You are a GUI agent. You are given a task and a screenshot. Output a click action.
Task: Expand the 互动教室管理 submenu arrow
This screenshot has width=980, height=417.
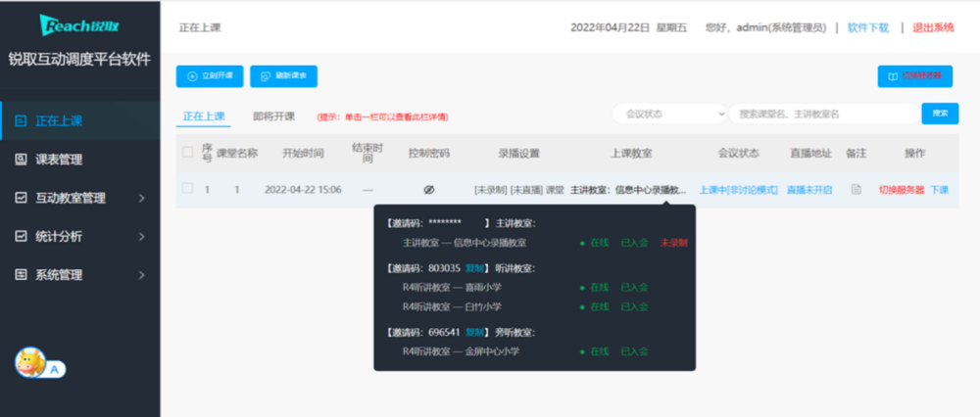142,199
